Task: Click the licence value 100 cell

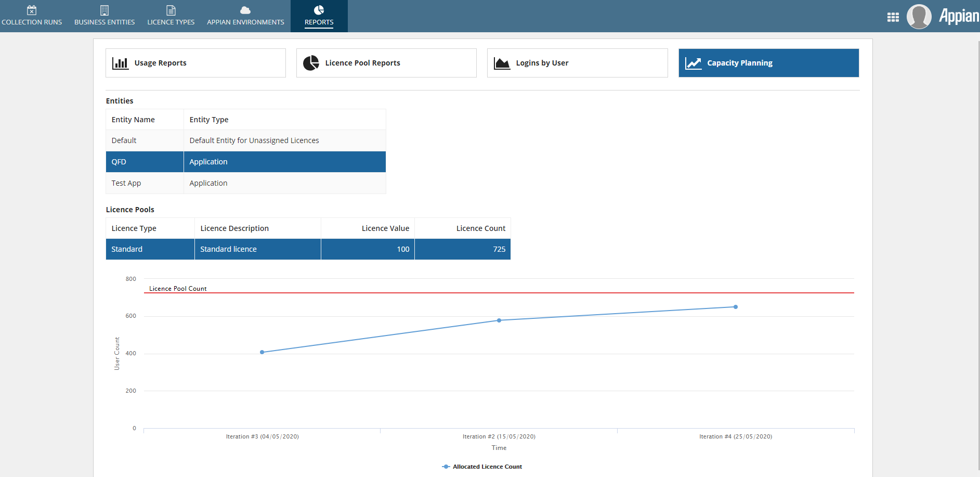Action: pyautogui.click(x=368, y=249)
